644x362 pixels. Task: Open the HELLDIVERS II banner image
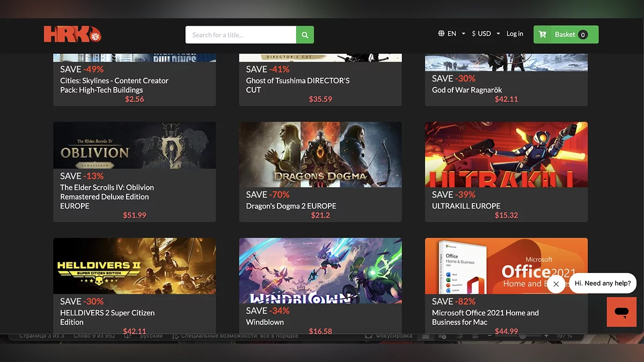click(135, 266)
